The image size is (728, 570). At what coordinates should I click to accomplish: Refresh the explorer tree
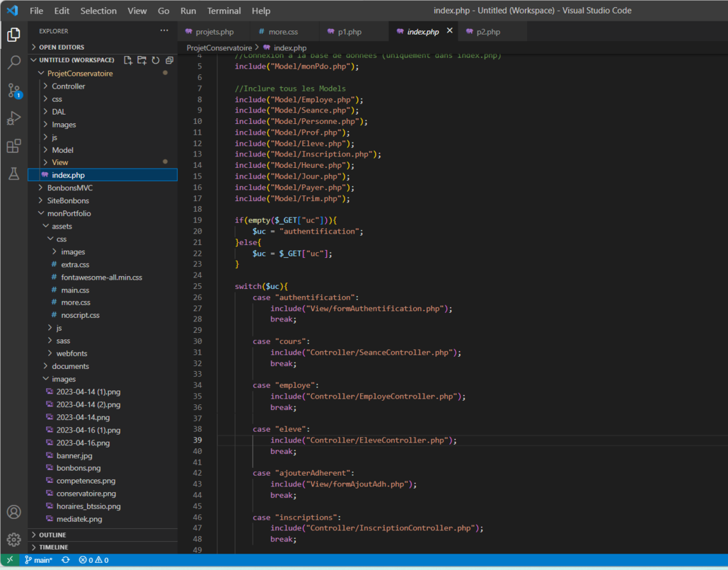(x=156, y=60)
